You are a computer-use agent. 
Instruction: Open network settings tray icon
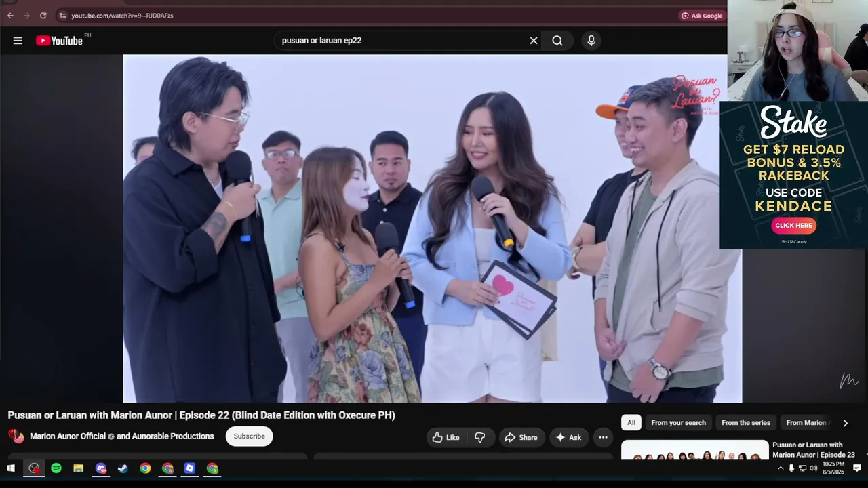pos(803,468)
